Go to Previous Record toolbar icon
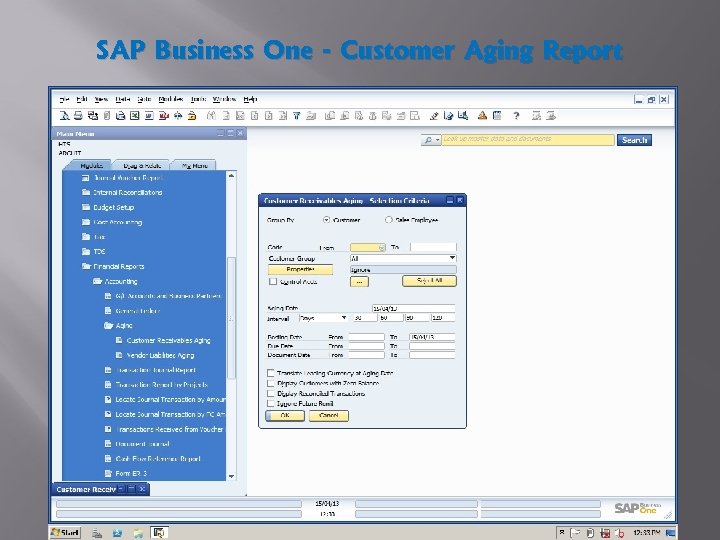720x540 pixels. 254,116
